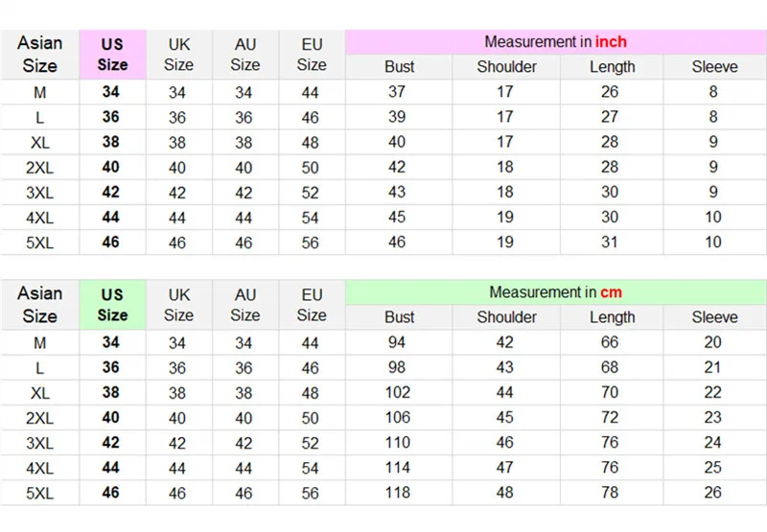This screenshot has height=532, width=767.
Task: Click the shoulder value 48 in the cm table
Action: pos(504,493)
